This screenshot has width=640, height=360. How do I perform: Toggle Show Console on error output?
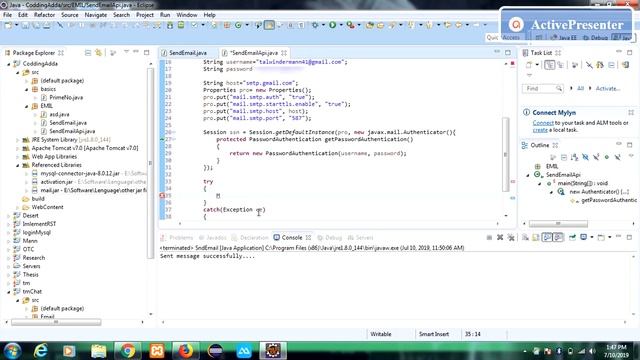[x=558, y=238]
